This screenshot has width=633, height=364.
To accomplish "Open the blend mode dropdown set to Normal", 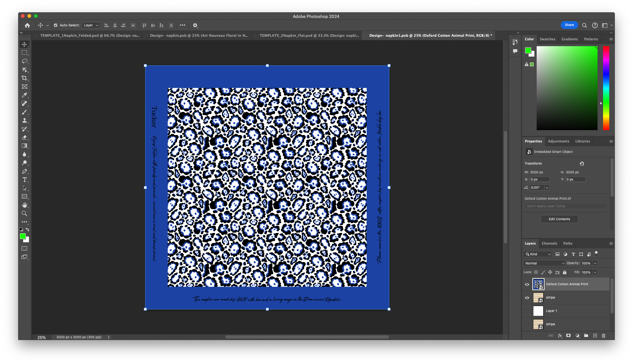I will point(544,263).
